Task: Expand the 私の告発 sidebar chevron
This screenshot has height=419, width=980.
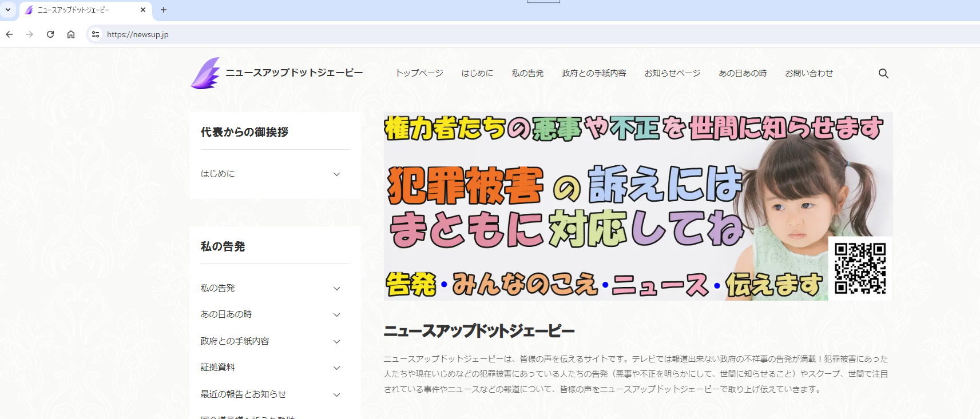Action: point(336,289)
